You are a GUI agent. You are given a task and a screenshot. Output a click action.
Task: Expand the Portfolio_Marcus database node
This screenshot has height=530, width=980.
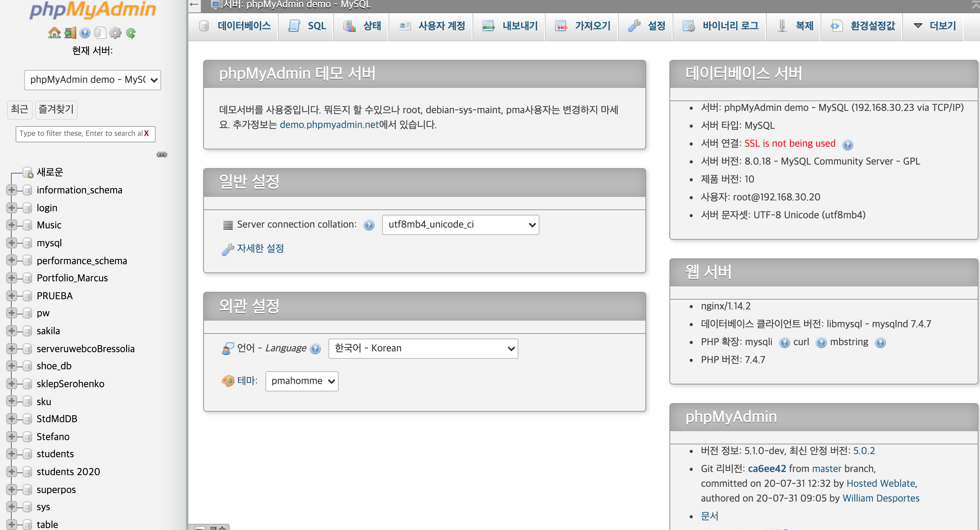[11, 278]
